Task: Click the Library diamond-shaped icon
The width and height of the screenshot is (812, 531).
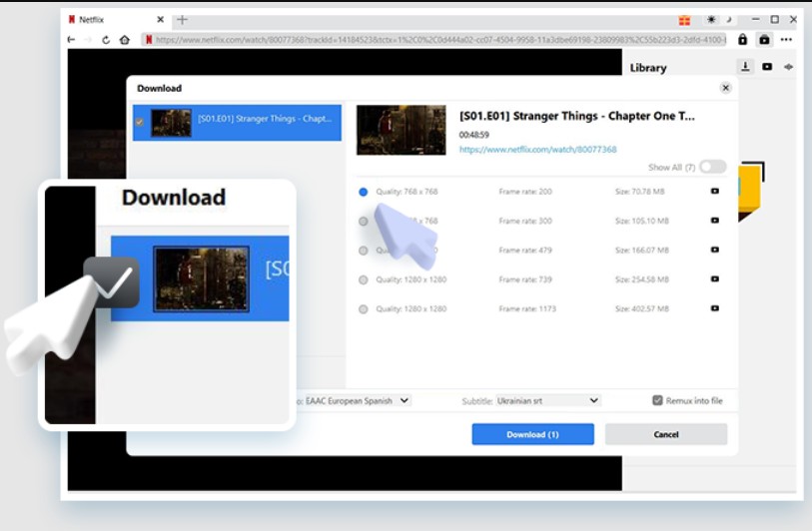Action: pos(788,67)
